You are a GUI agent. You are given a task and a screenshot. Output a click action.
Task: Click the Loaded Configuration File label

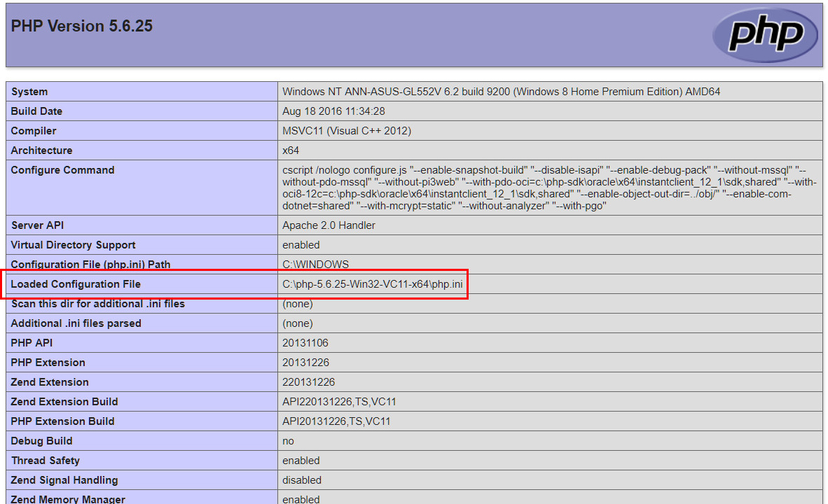(76, 284)
